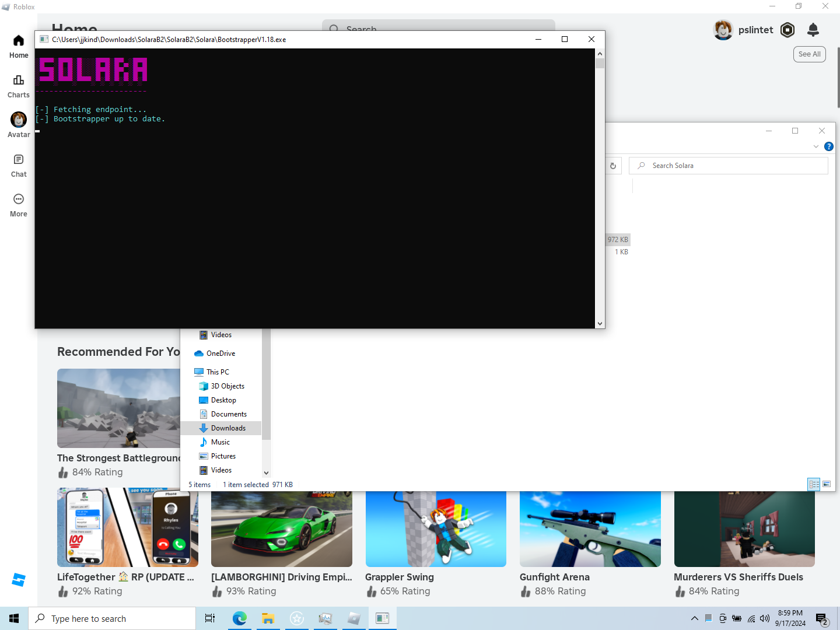
Task: Select This PC in the navigation tree
Action: [x=218, y=372]
